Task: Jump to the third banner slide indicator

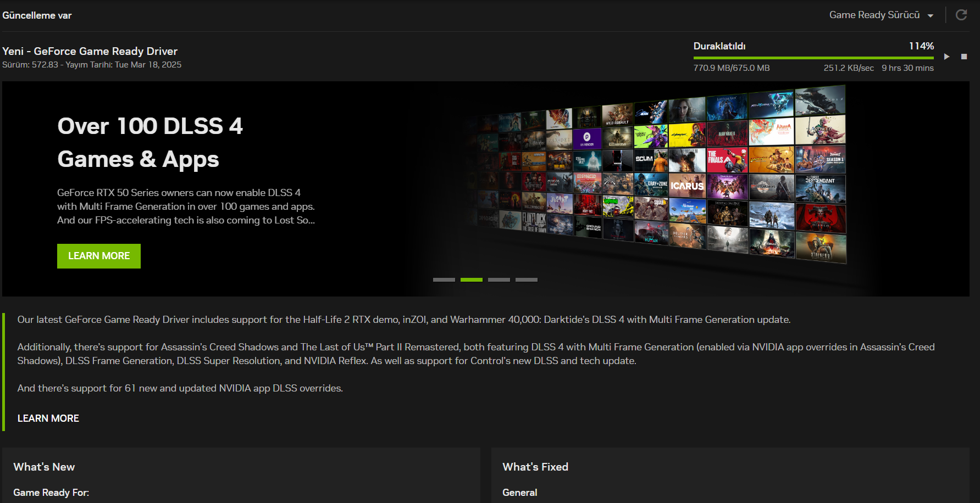Action: tap(499, 280)
